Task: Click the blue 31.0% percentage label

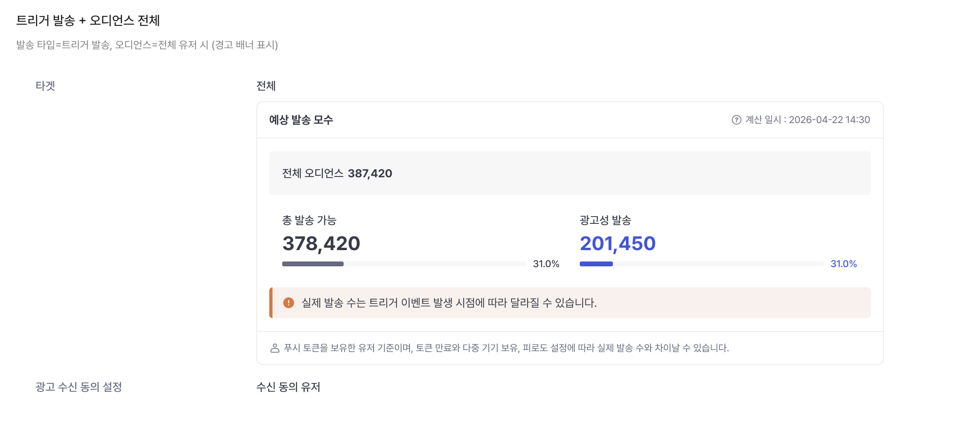Action: (x=844, y=264)
